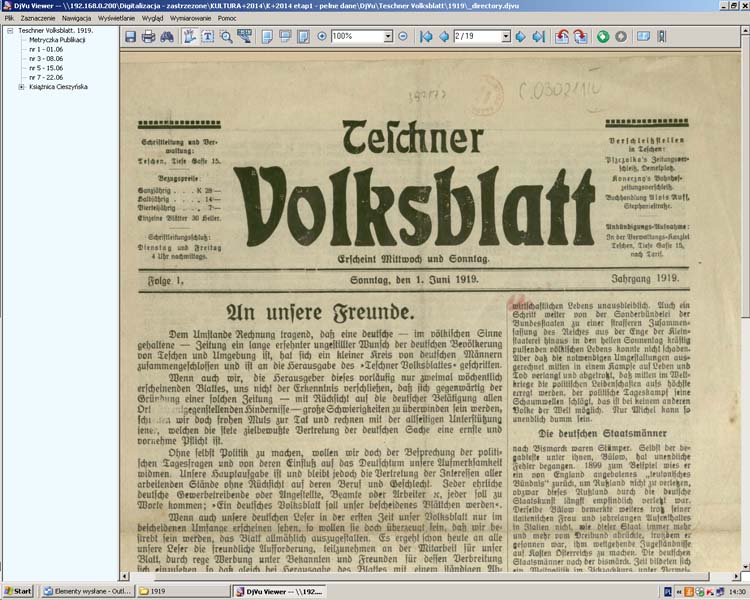The image size is (750, 600).
Task: Print the document with printer icon
Action: 148,36
